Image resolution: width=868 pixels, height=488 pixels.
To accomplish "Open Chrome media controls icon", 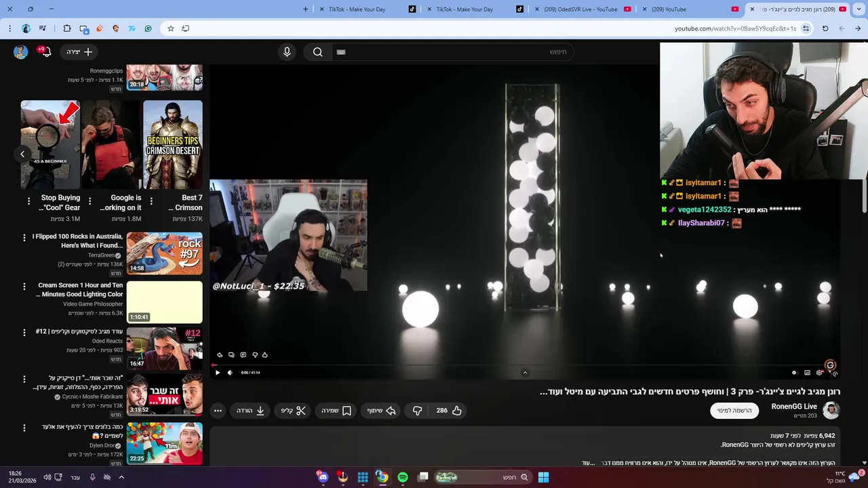I will 43,28.
